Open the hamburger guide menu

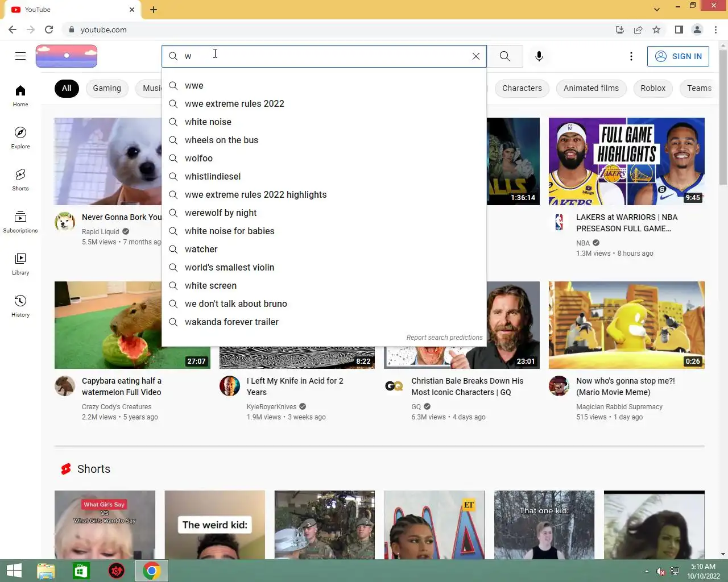[20, 56]
